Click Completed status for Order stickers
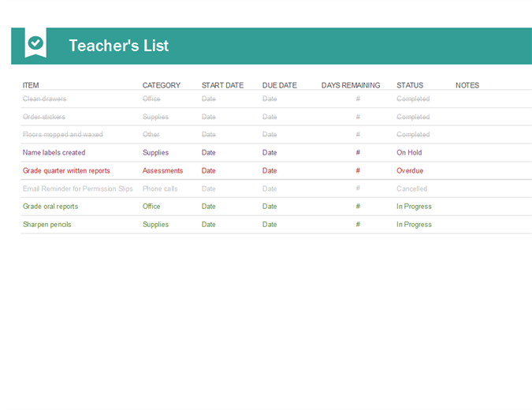This screenshot has height=410, width=532. point(413,117)
